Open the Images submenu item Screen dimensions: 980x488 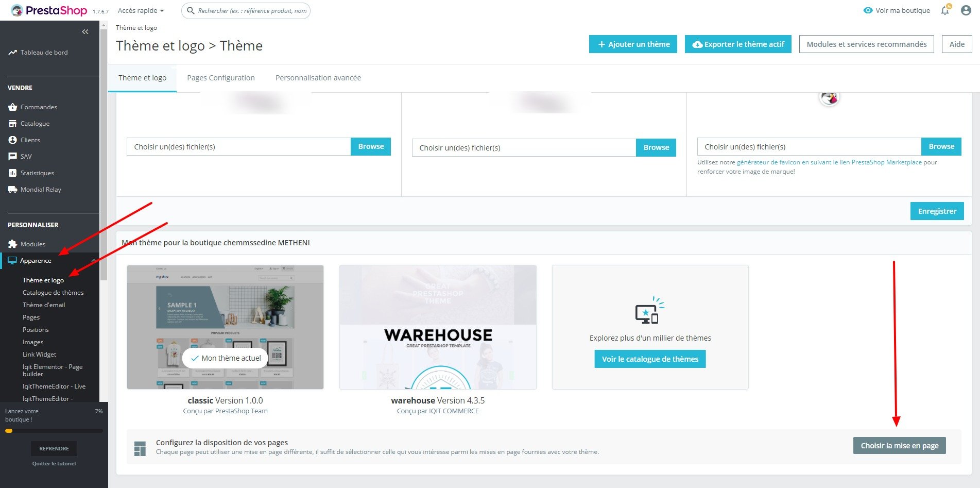(x=33, y=342)
